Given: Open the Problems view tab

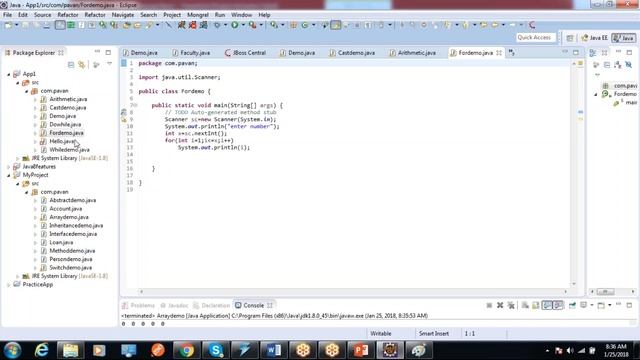Looking at the screenshot, I should pyautogui.click(x=138, y=305).
